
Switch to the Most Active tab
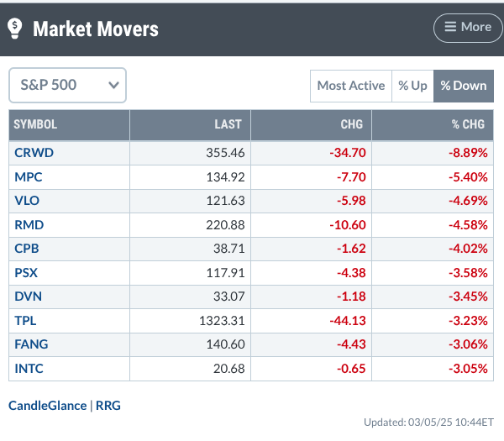351,86
